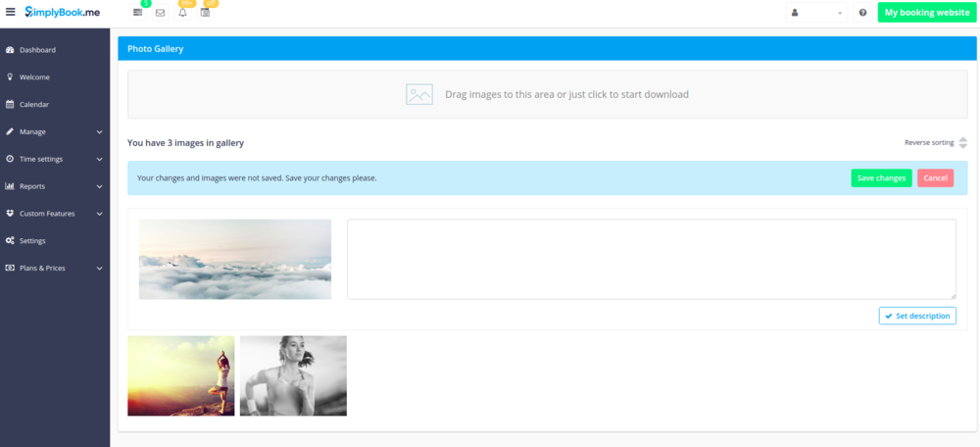Click the calendar sync icon marked off
This screenshot has width=980, height=447.
tap(205, 13)
